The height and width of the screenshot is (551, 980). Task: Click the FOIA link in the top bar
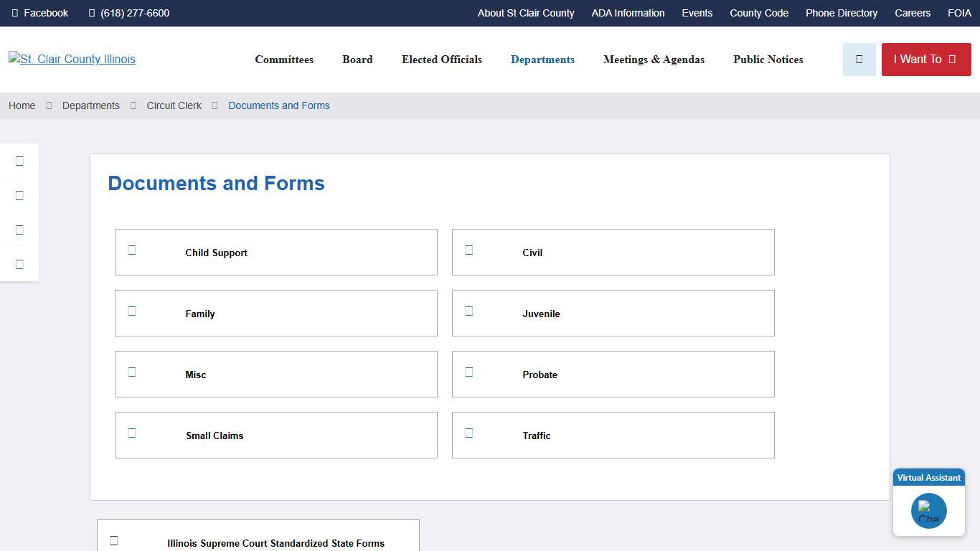(x=959, y=12)
